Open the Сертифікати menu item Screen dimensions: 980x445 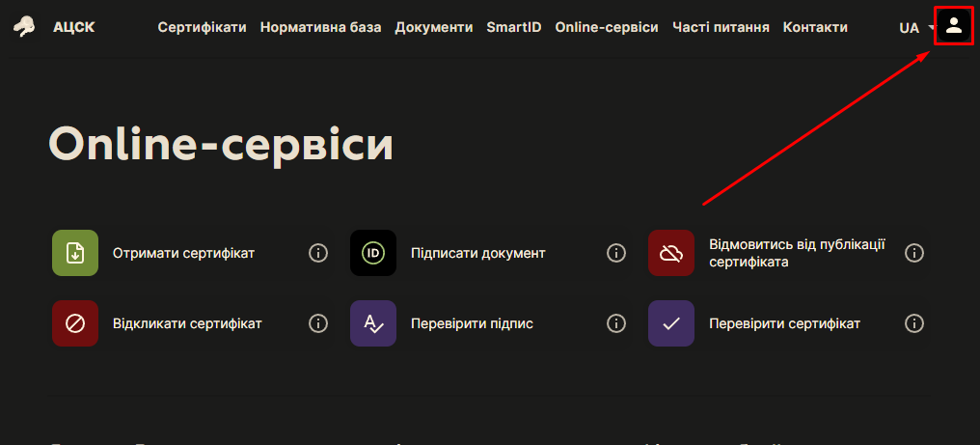click(202, 27)
